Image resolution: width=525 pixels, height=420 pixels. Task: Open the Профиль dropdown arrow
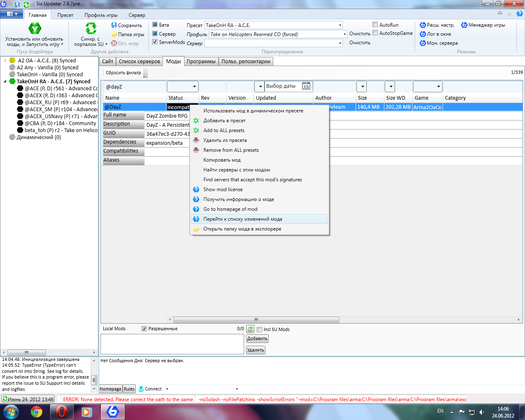tap(345, 34)
